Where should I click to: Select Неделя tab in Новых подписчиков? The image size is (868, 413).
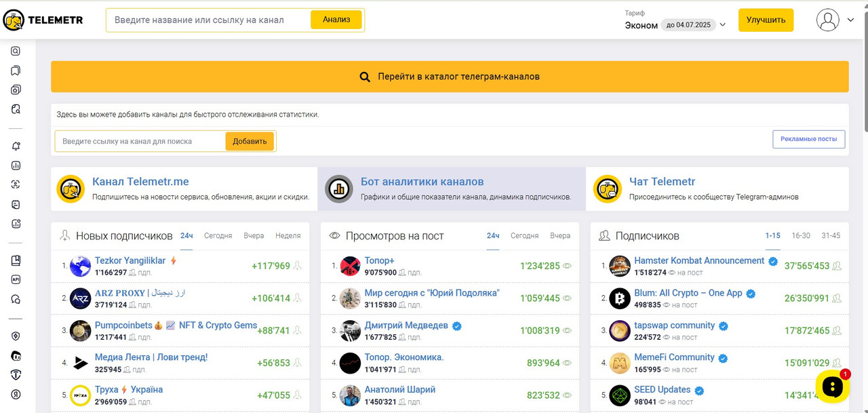click(x=288, y=235)
